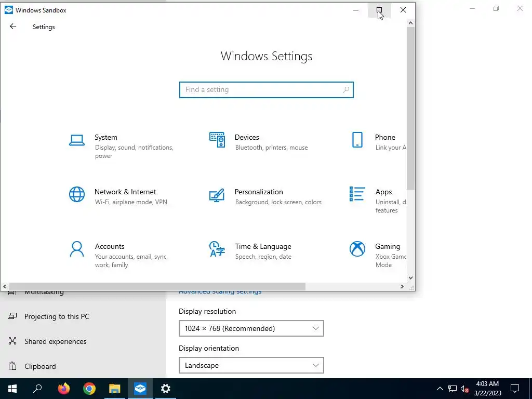Image resolution: width=532 pixels, height=399 pixels.
Task: Click in the Find a setting field
Action: (267, 90)
